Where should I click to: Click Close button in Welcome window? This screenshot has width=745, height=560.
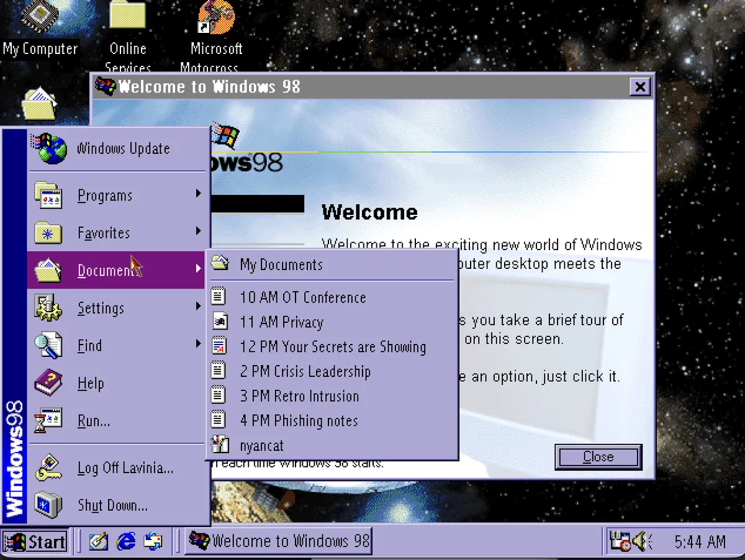(x=598, y=457)
